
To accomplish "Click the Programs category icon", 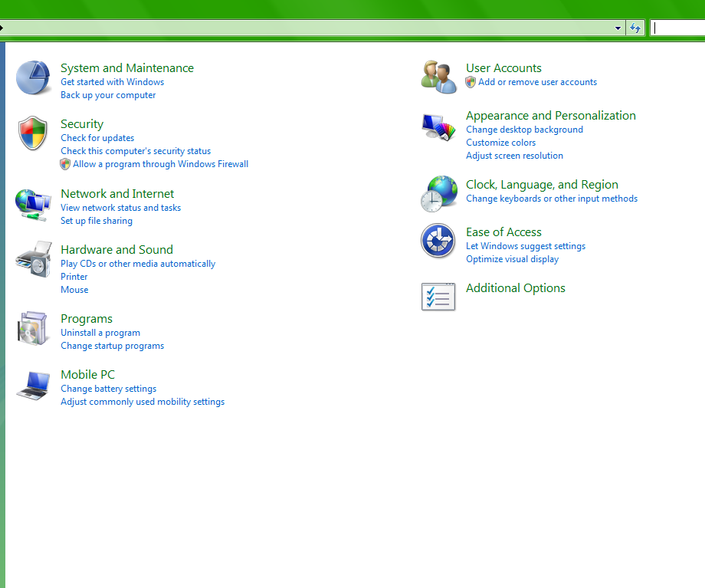I will (33, 328).
